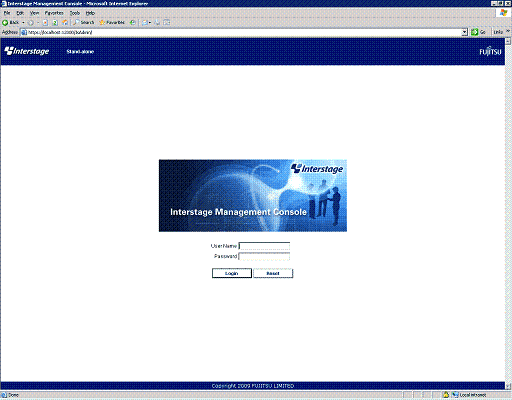Click the Reset button
The height and width of the screenshot is (400, 512).
[273, 273]
